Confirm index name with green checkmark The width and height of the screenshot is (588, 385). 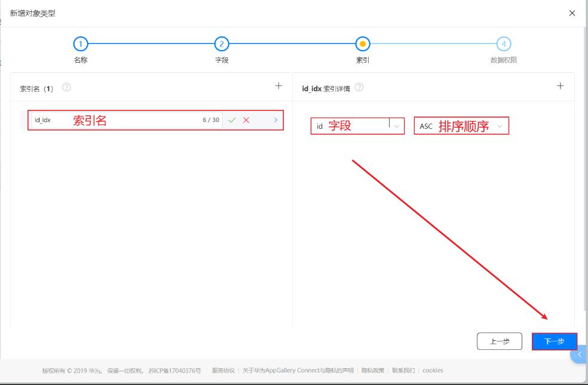[232, 120]
